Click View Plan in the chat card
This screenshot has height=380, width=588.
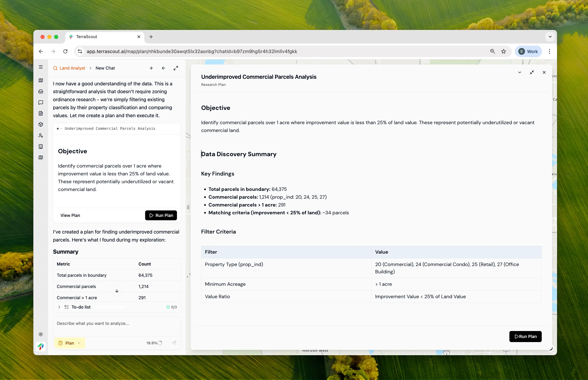point(70,215)
